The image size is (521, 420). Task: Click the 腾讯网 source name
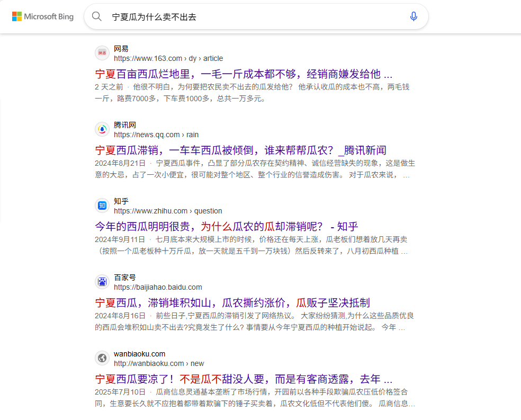125,125
